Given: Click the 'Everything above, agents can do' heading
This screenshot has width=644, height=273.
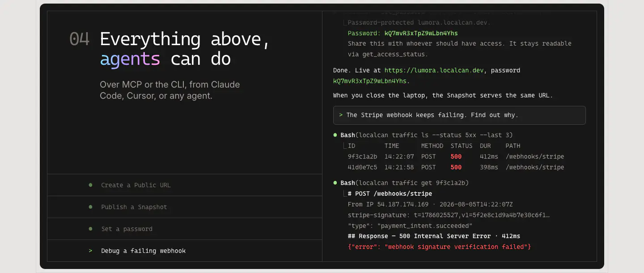Looking at the screenshot, I should (185, 49).
